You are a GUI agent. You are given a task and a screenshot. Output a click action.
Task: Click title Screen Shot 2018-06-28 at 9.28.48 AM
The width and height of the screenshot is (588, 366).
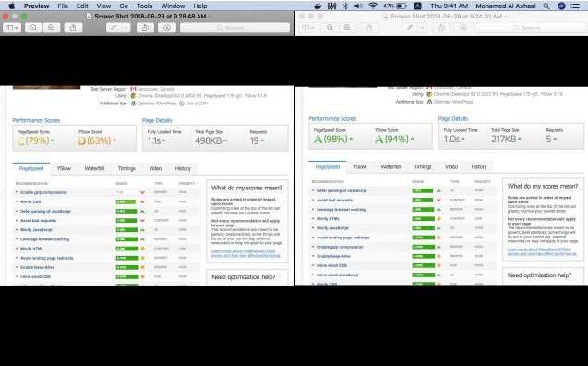click(x=150, y=16)
